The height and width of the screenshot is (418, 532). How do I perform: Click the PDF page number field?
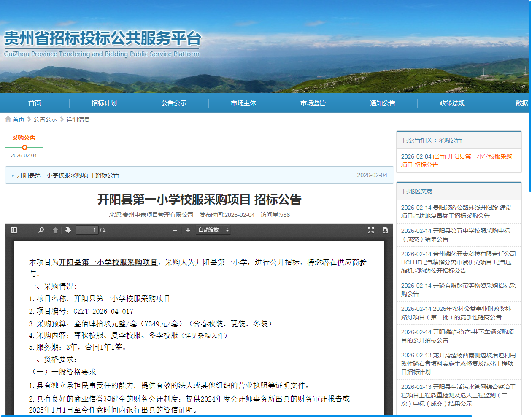(x=87, y=230)
